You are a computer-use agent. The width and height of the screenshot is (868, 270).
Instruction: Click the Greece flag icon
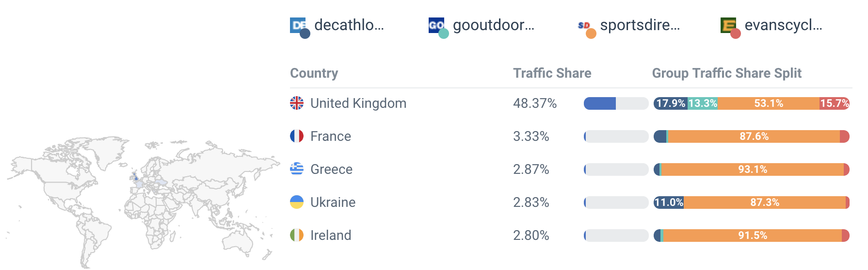pyautogui.click(x=297, y=169)
